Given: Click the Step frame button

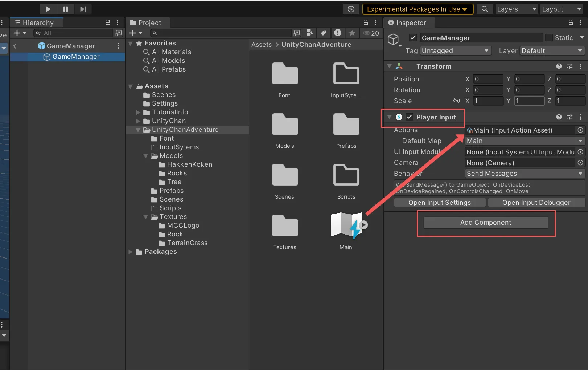Looking at the screenshot, I should [83, 9].
